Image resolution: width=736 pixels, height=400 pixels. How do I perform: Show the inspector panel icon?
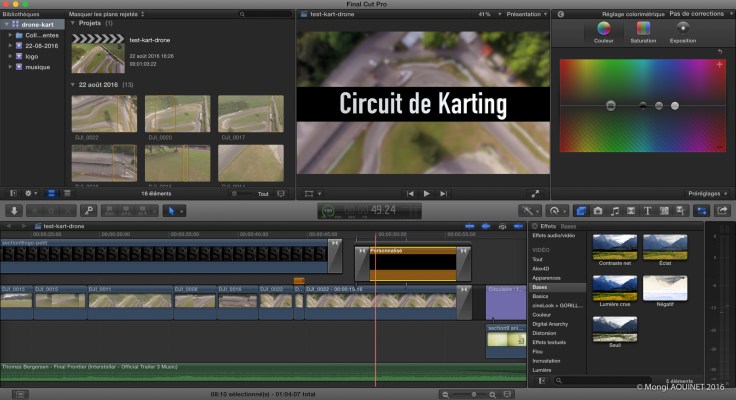[x=701, y=211]
